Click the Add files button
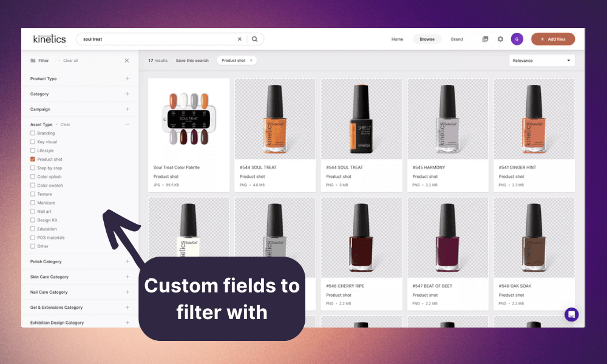 553,38
